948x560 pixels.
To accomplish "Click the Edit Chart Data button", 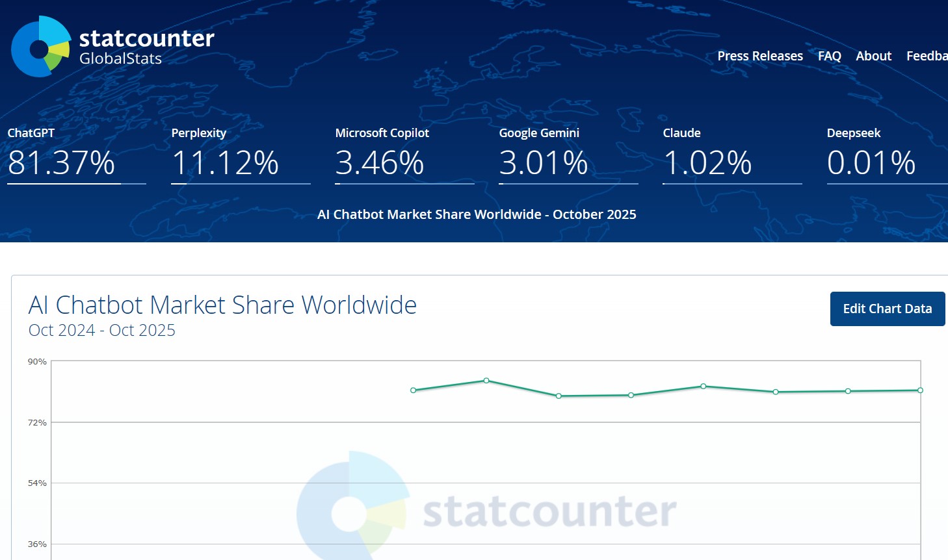I will tap(887, 309).
